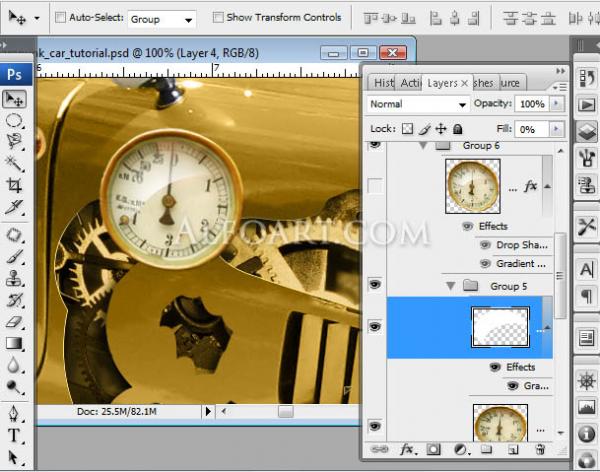
Task: Select the Slice tool
Action: coord(15,207)
